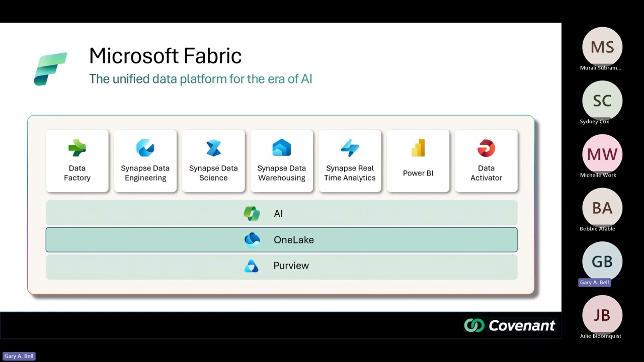Click the Synapse Data Science icon
The height and width of the screenshot is (362, 644).
[213, 148]
